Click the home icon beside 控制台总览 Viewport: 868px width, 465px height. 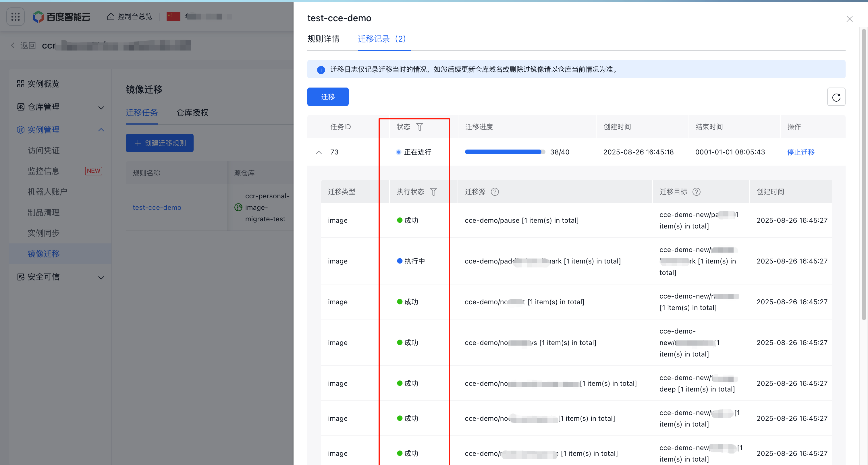111,16
